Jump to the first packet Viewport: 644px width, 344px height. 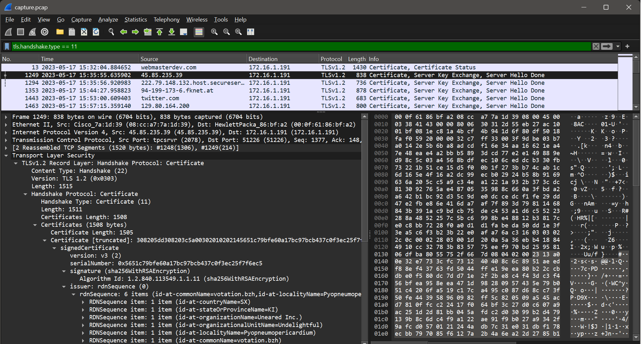point(159,32)
